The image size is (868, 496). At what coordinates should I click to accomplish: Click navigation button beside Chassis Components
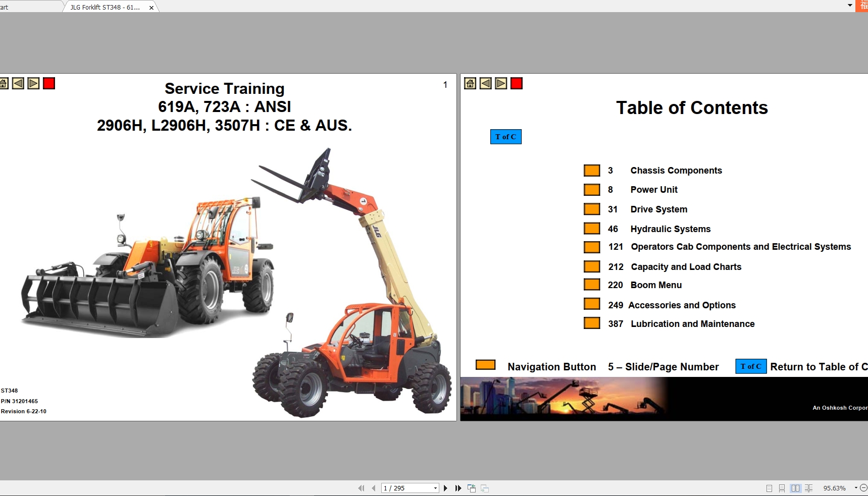(591, 170)
